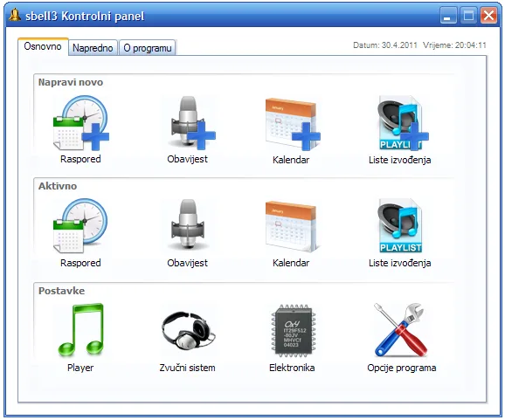This screenshot has height=420, width=505.
Task: Open Zvučni sistem headphones settings
Action: click(x=188, y=331)
